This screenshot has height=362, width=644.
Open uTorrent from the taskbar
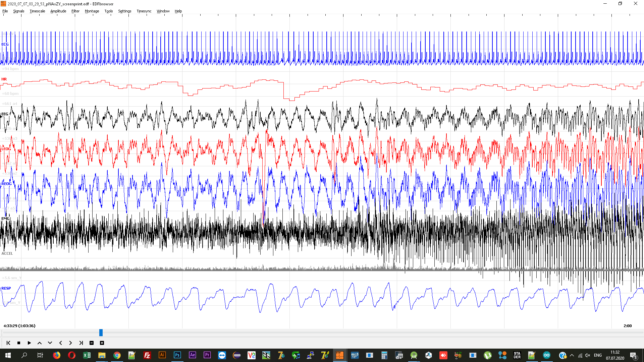(x=488, y=355)
